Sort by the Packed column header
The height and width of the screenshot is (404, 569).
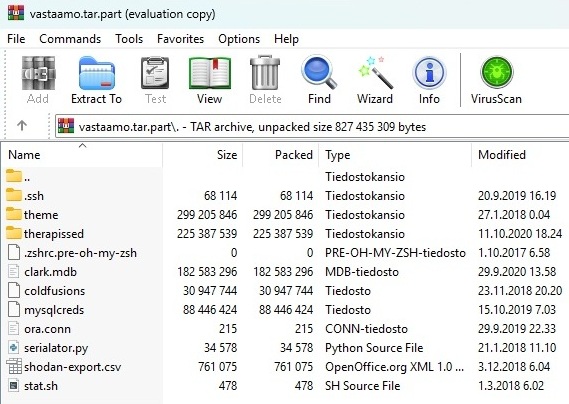tap(281, 155)
